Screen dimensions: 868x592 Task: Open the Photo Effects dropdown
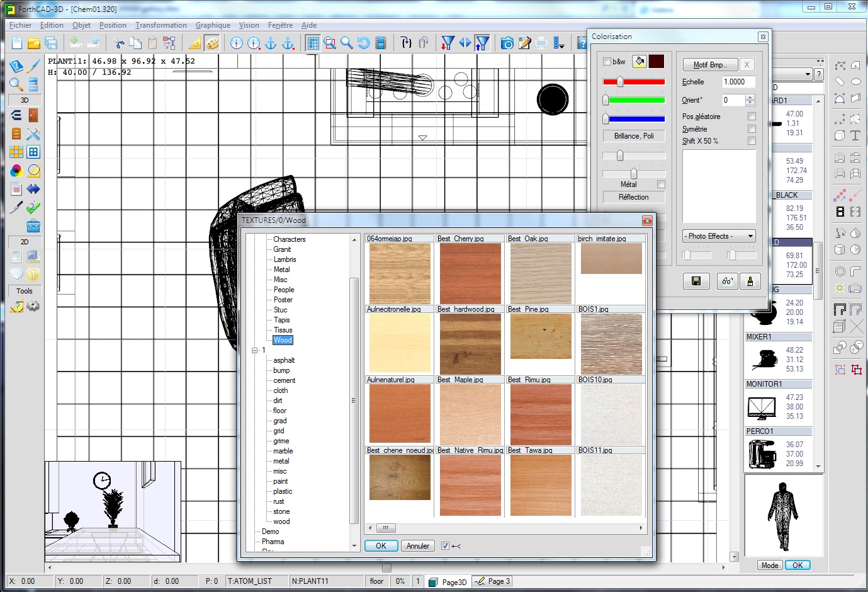pyautogui.click(x=719, y=236)
